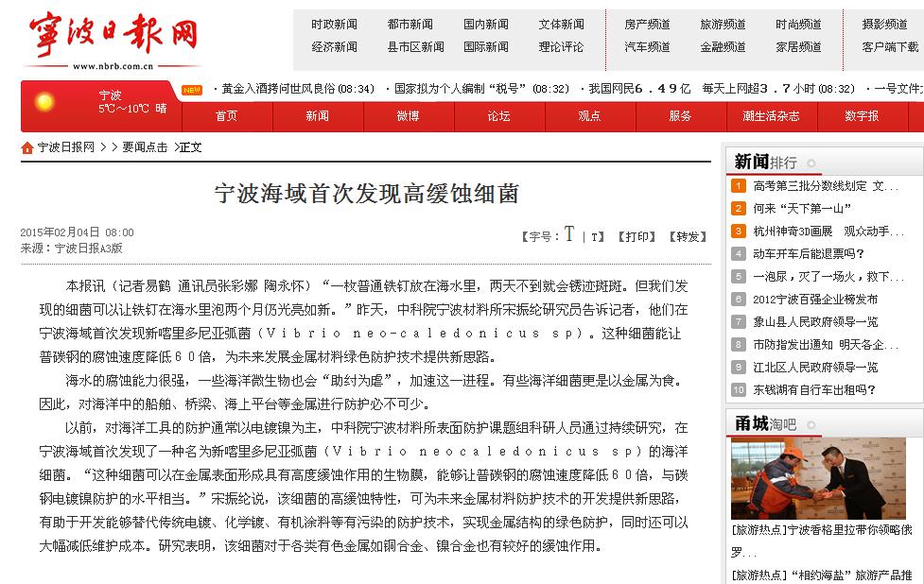Open ranked news 杭州神奇3D画展
The height and width of the screenshot is (584, 924).
(x=828, y=232)
